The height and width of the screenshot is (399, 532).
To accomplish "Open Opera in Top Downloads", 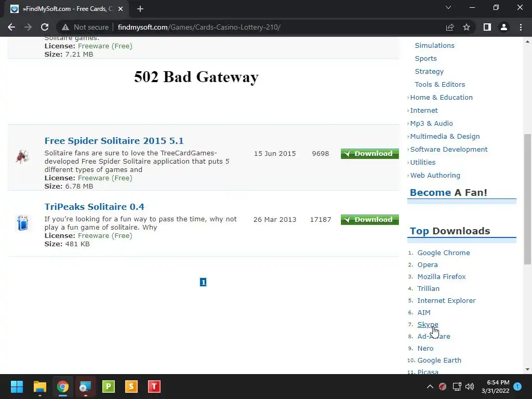I will coord(428,264).
